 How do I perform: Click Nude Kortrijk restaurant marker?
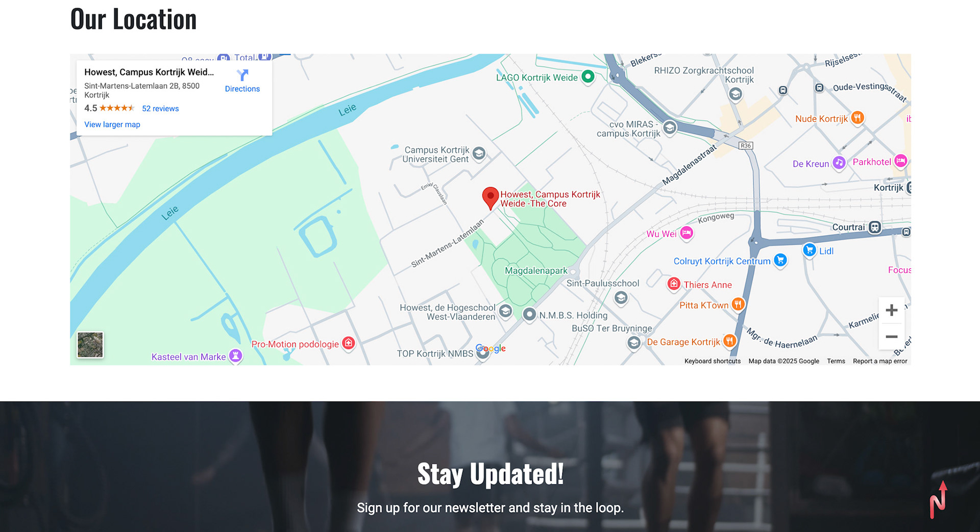[x=857, y=118]
